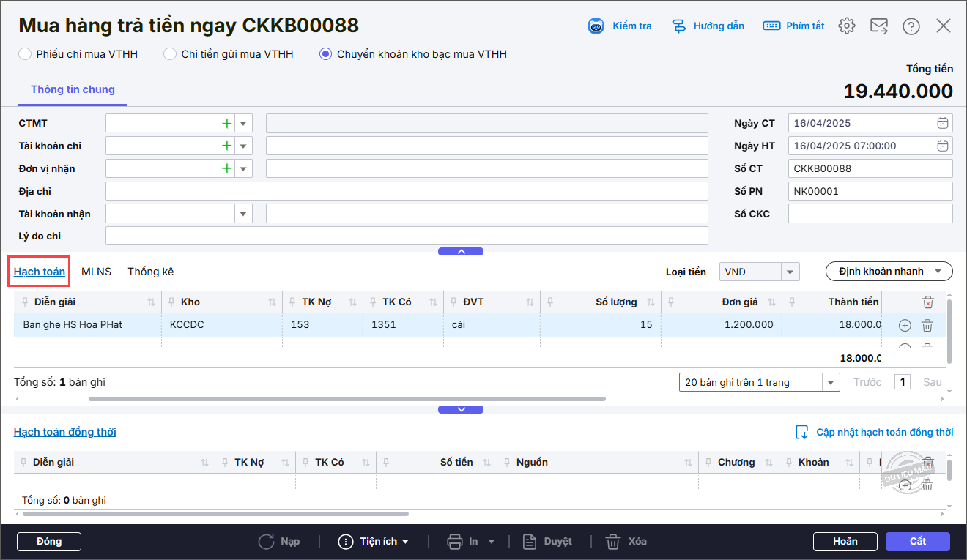The width and height of the screenshot is (967, 560).
Task: Open the settings gear icon
Action: click(x=847, y=26)
